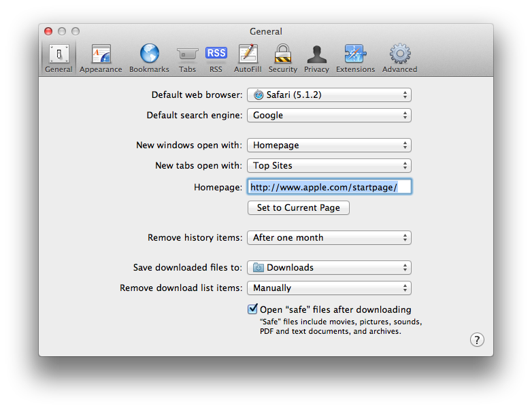Viewport: 532px width, 410px height.
Task: Switch to the Tabs preferences pane
Action: (187, 58)
